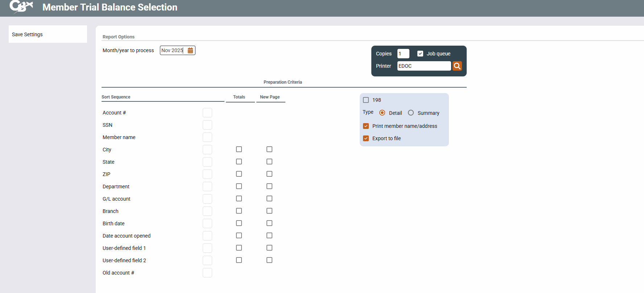The height and width of the screenshot is (293, 644).
Task: Toggle the Job queue checkbox
Action: (x=420, y=54)
